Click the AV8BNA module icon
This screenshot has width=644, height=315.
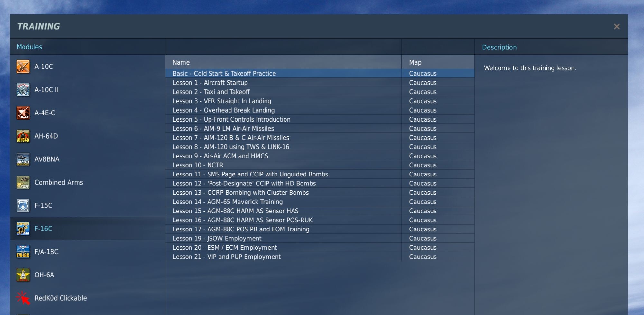point(23,159)
